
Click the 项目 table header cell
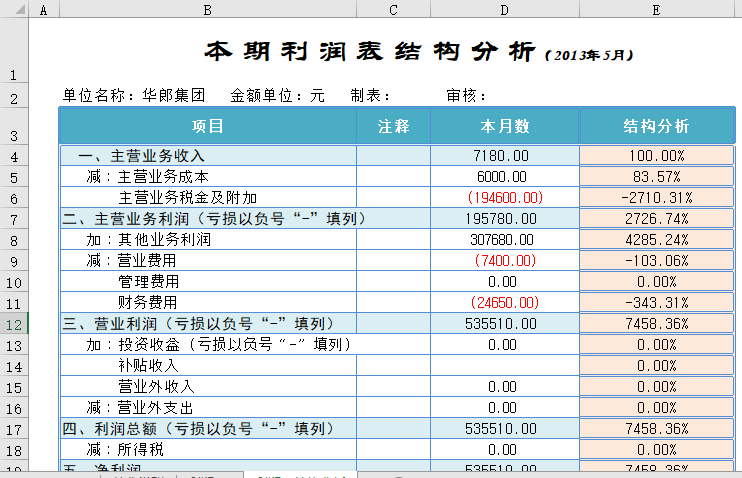(207, 126)
